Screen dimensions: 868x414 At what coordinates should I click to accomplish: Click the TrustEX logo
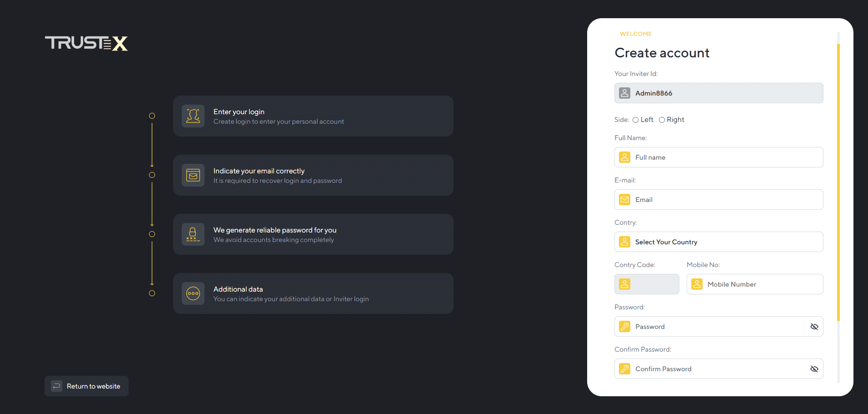tap(86, 43)
